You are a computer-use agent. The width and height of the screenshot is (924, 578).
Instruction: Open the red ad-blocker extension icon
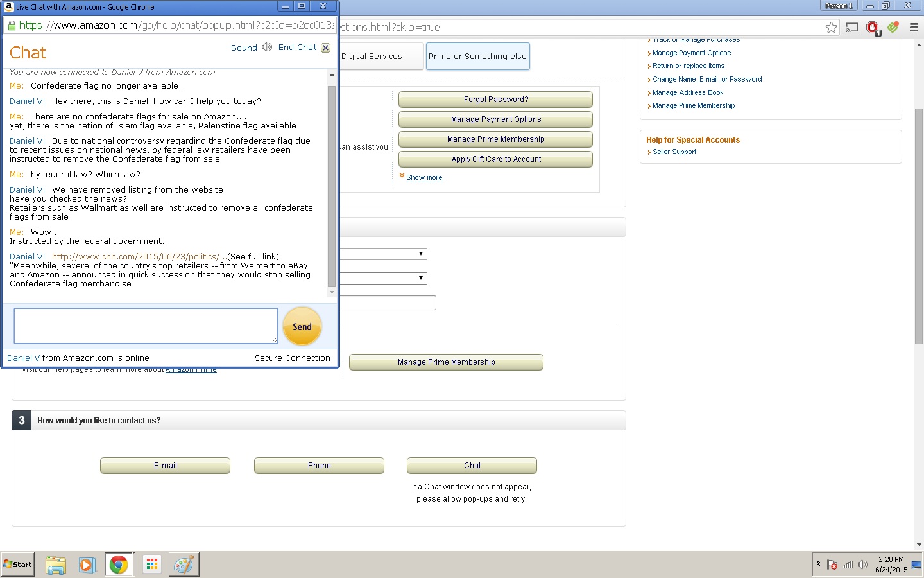pos(873,28)
